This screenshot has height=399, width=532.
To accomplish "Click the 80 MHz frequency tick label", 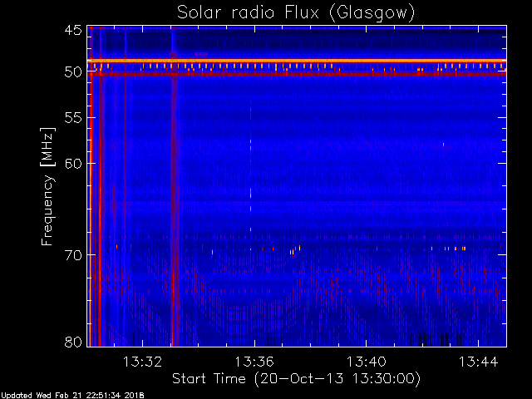I will click(x=73, y=342).
